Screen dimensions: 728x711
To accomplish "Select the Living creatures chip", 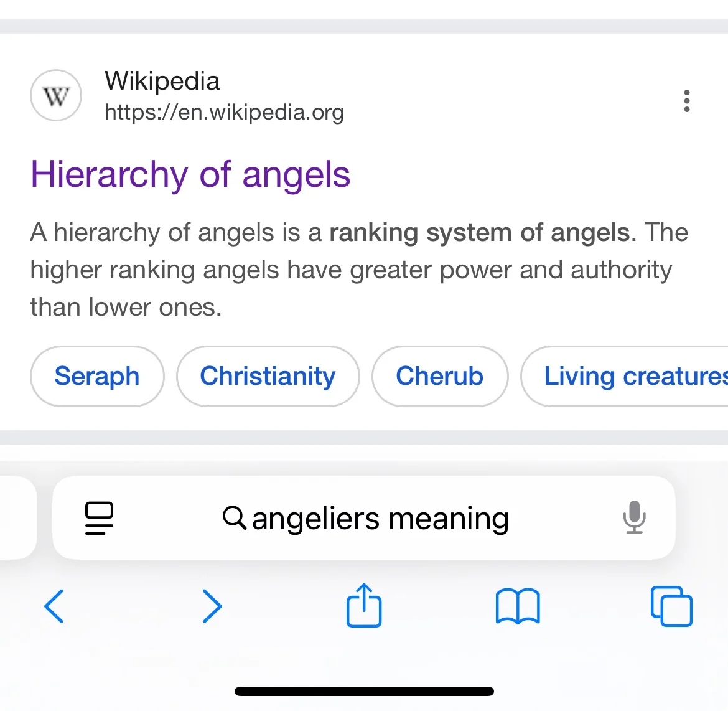I will tap(628, 376).
